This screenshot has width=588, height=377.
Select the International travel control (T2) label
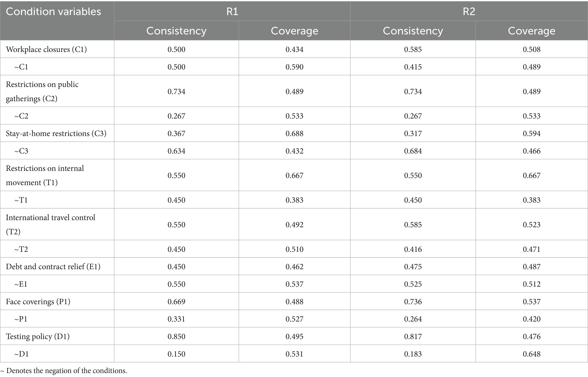51,224
